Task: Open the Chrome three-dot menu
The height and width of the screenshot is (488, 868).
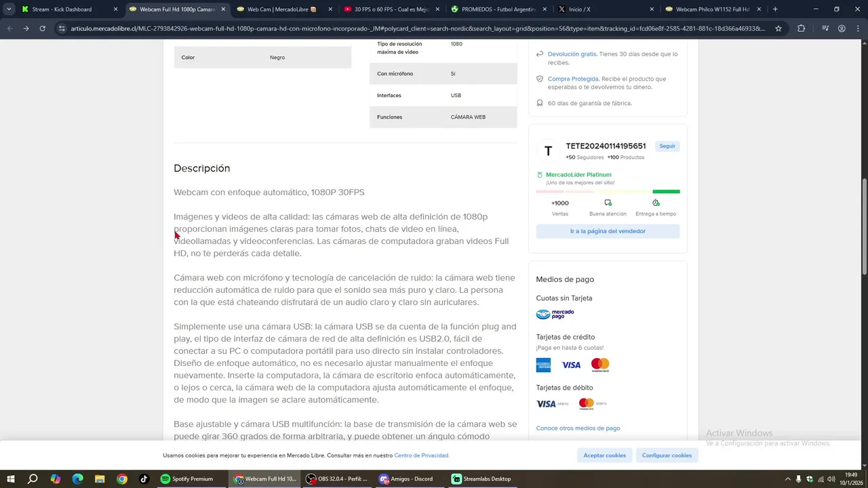Action: 858,28
